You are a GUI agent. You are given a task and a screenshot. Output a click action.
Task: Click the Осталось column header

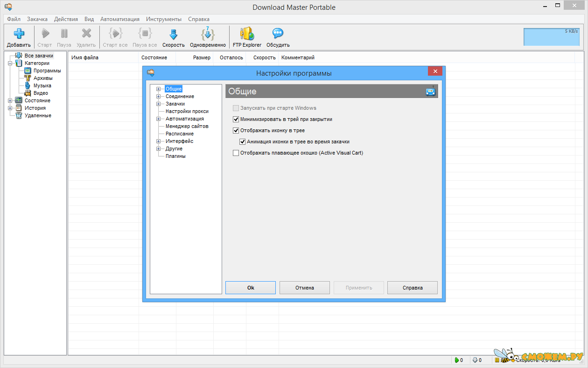(x=230, y=57)
